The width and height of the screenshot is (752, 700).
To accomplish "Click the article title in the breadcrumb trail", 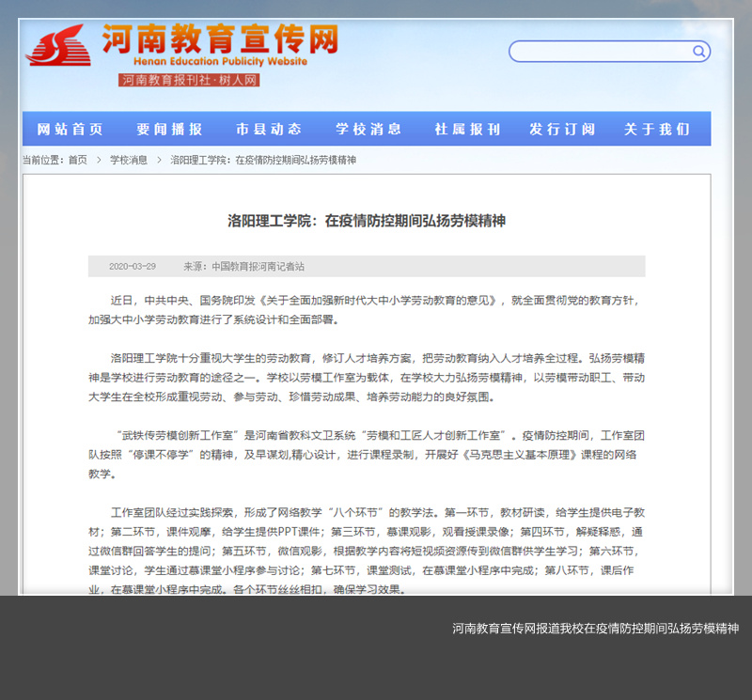I will (263, 161).
